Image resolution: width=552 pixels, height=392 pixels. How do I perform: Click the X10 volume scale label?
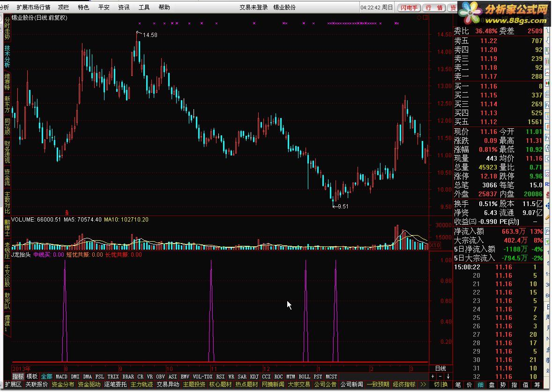[x=435, y=245]
